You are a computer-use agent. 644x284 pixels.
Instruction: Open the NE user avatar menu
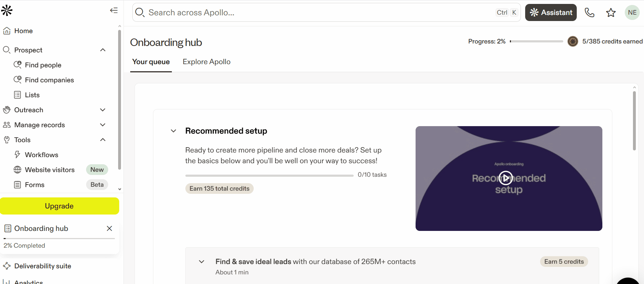632,13
